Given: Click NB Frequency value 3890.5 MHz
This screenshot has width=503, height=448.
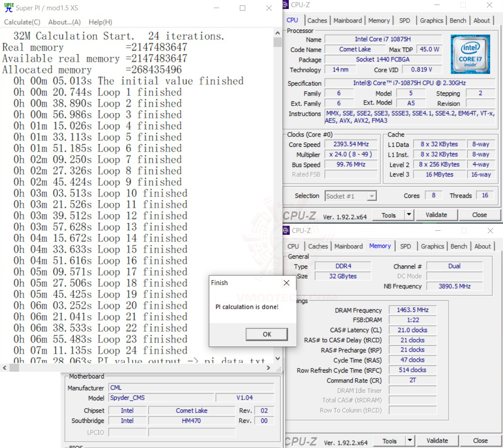Looking at the screenshot, I should [x=454, y=286].
